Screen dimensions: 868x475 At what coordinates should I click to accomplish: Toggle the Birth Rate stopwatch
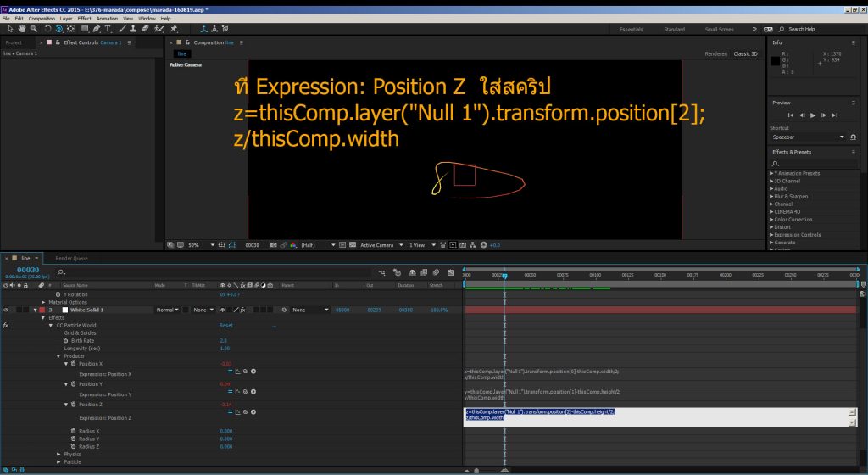point(67,340)
